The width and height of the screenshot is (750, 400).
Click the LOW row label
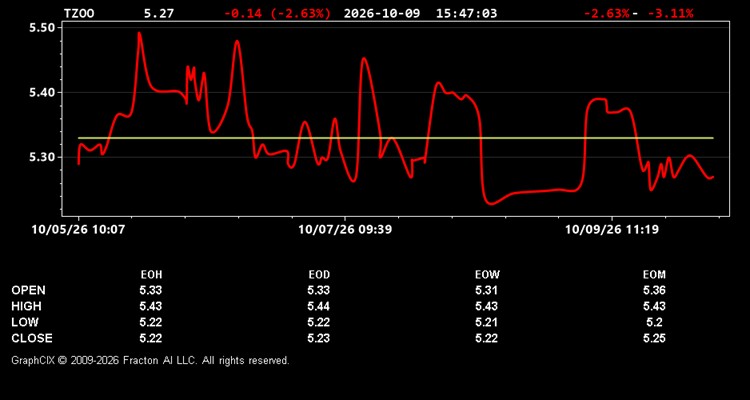25,322
